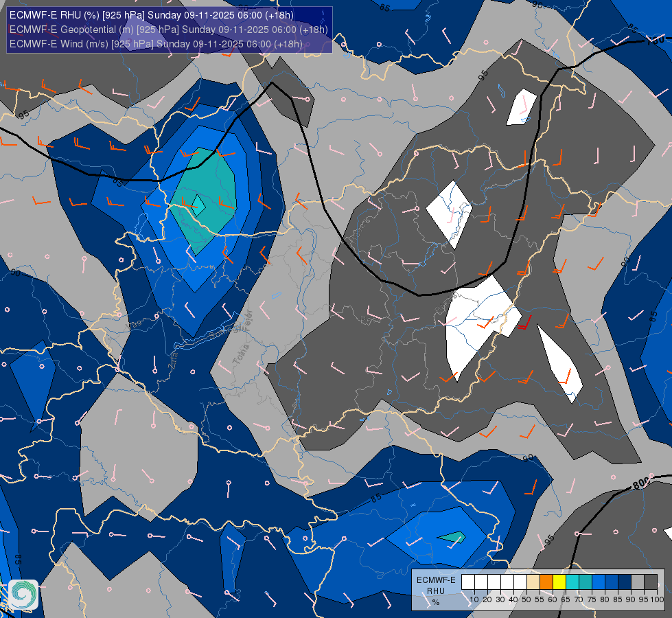Click the legend tick value '20'
This screenshot has height=618, width=672.
(487, 599)
